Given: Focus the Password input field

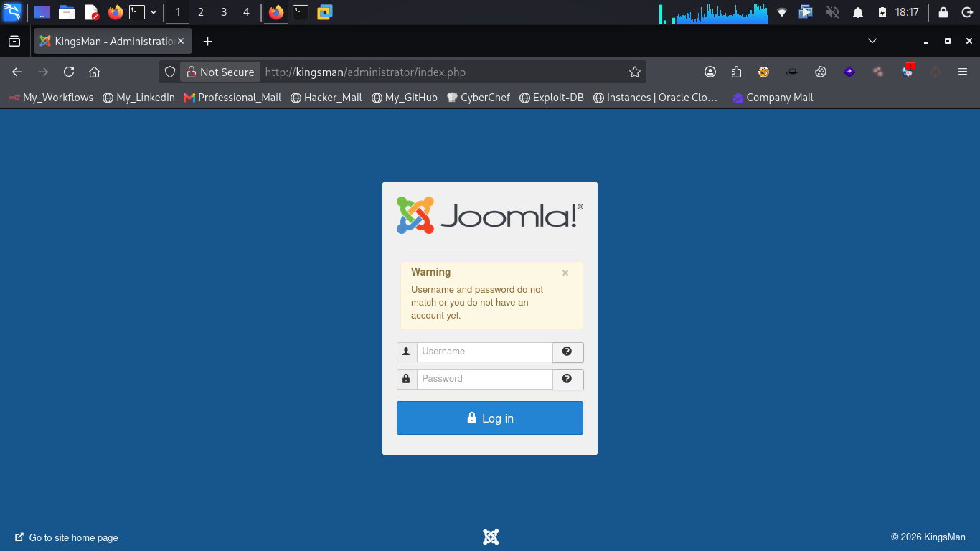Looking at the screenshot, I should point(484,379).
